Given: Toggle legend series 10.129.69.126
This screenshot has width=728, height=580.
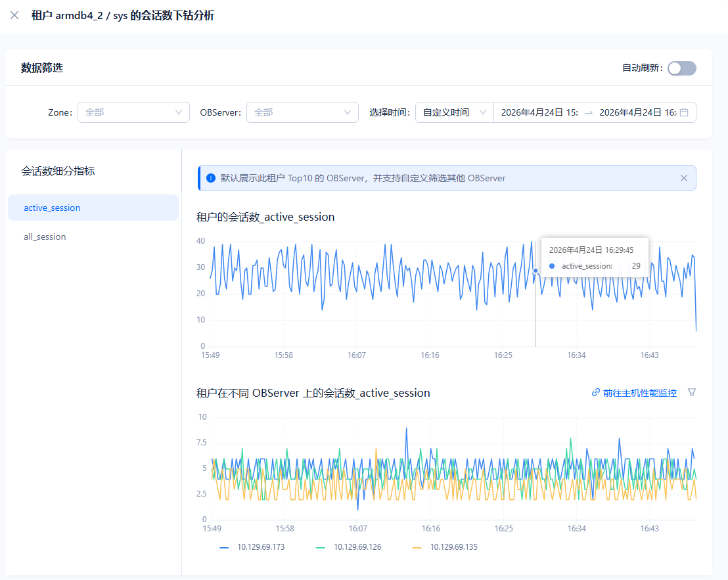Looking at the screenshot, I should tap(357, 547).
